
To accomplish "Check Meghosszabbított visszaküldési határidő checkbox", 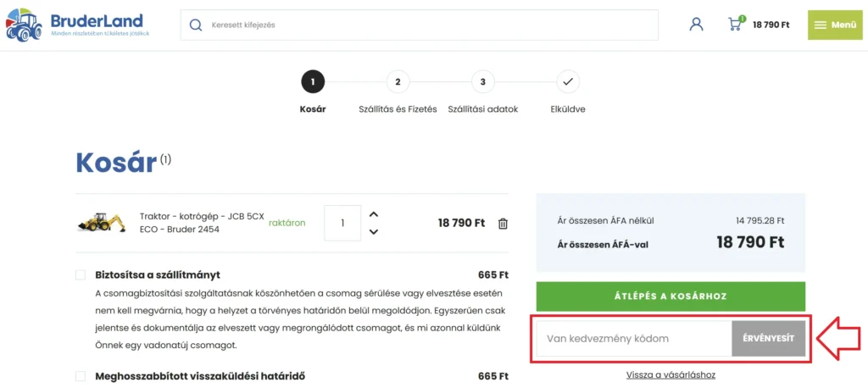I will (81, 376).
